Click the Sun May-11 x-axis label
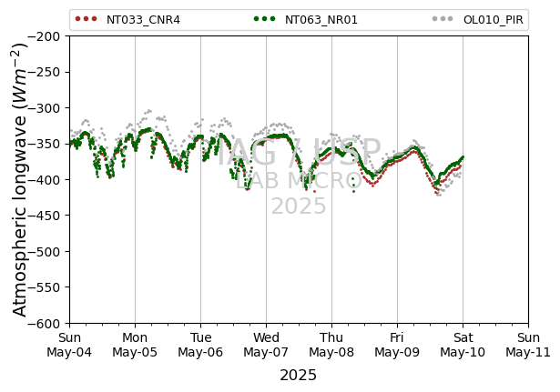 [528, 345]
